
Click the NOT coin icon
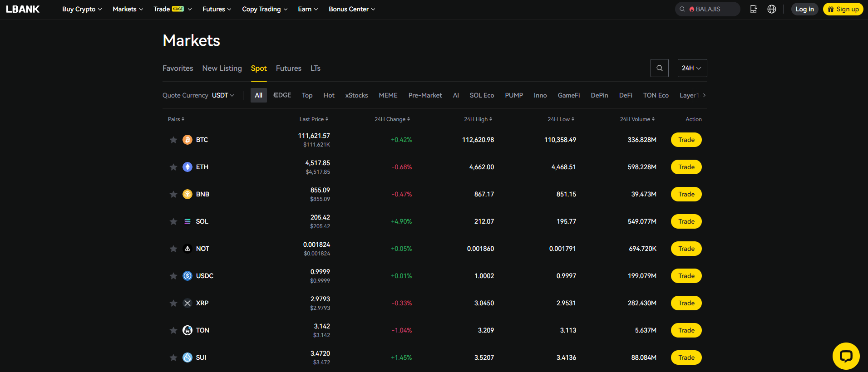[187, 249]
